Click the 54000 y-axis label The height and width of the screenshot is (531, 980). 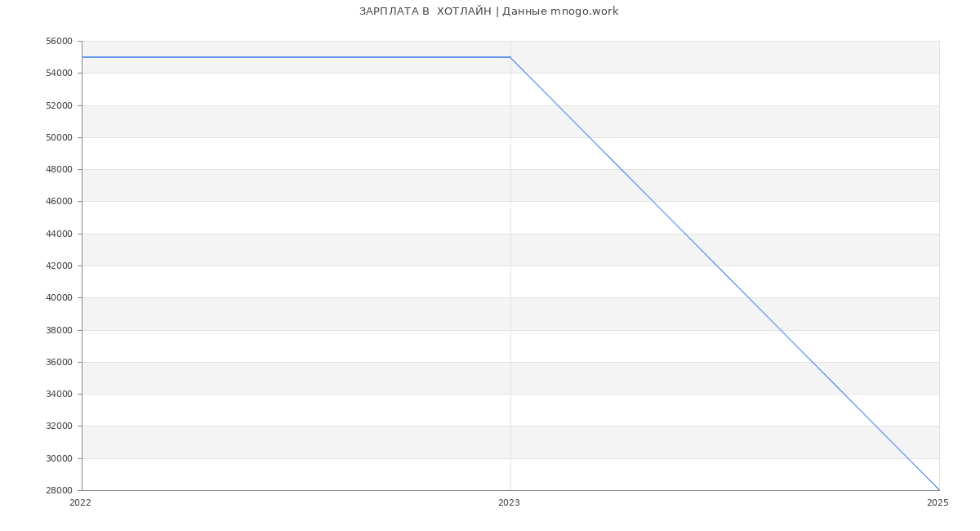point(60,74)
